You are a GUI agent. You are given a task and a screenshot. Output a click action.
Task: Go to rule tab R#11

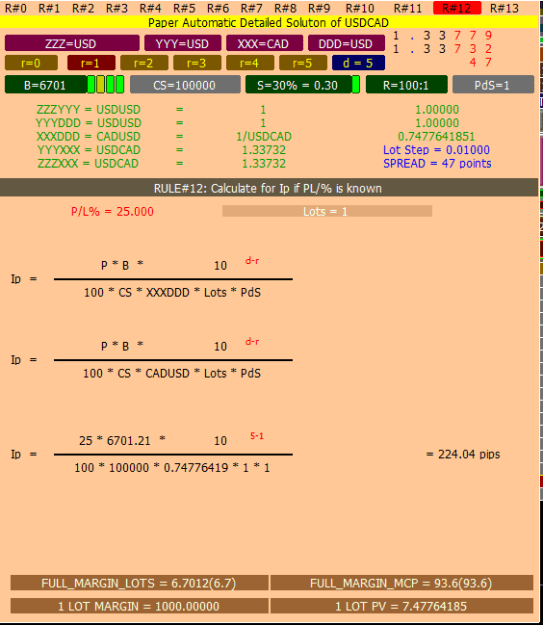[x=408, y=8]
